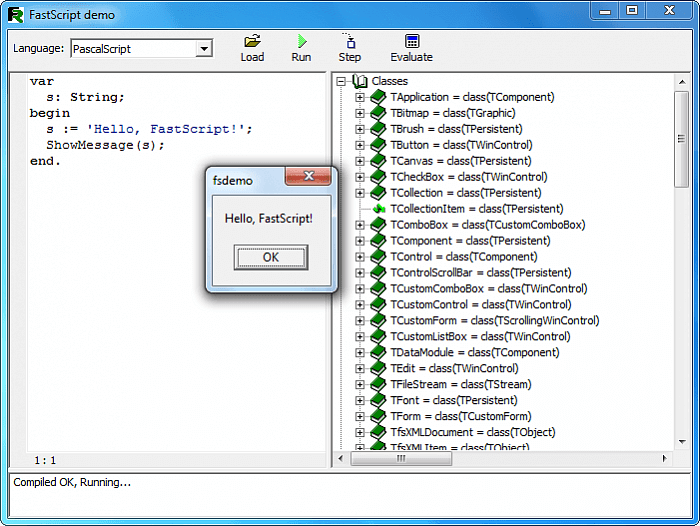The image size is (700, 526).
Task: Run the script with the green arrow
Action: point(302,41)
